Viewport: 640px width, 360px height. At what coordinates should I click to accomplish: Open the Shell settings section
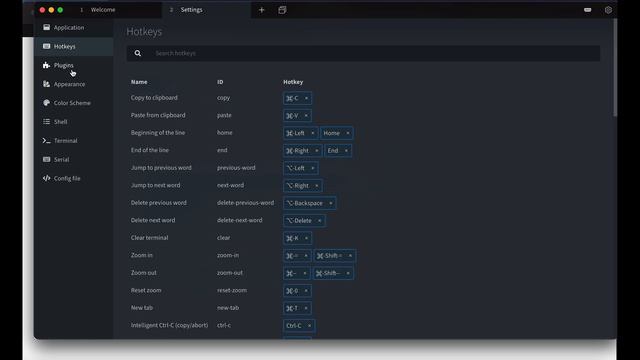pos(73,122)
